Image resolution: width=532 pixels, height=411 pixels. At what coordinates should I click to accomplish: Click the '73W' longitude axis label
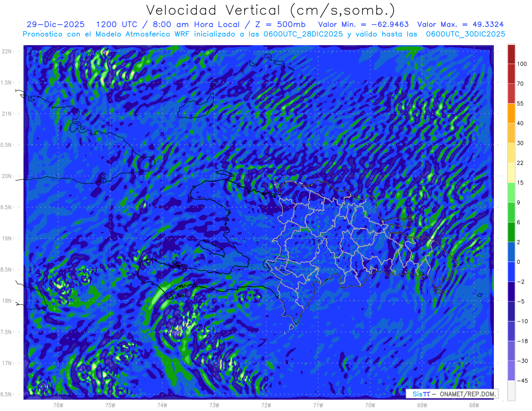[214, 405]
